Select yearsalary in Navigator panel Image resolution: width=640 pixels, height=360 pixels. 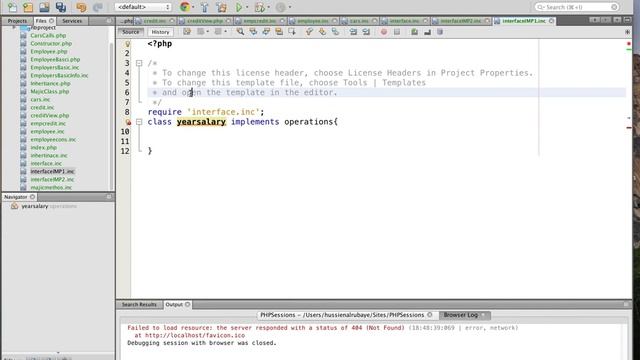click(35, 206)
